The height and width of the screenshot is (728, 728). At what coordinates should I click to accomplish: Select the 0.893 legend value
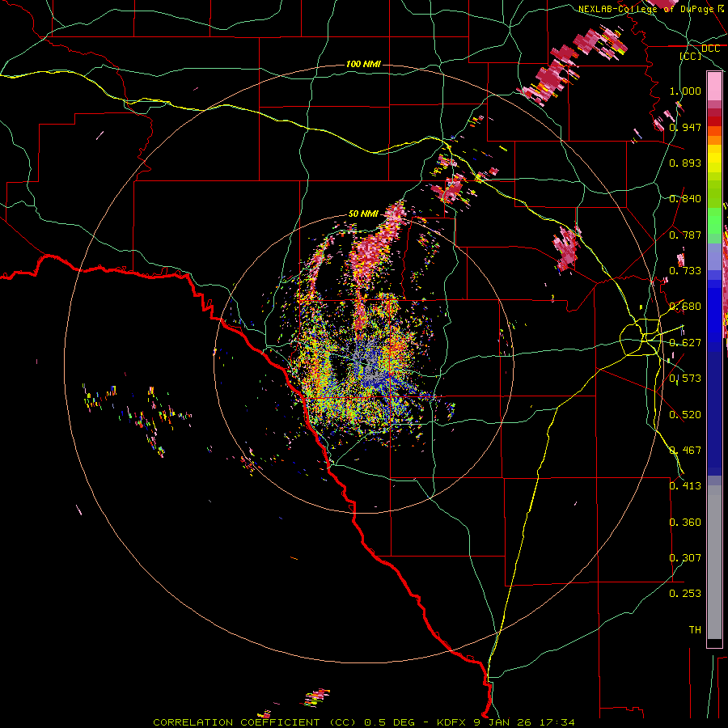point(685,163)
